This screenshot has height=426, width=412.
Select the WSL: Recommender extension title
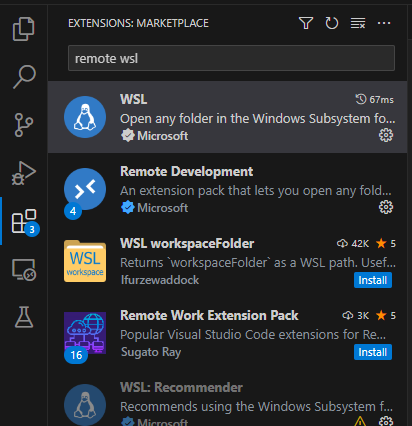tap(181, 388)
